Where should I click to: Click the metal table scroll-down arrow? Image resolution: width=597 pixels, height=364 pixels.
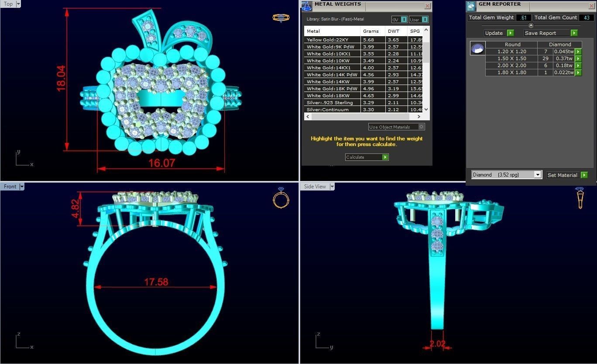coord(426,109)
